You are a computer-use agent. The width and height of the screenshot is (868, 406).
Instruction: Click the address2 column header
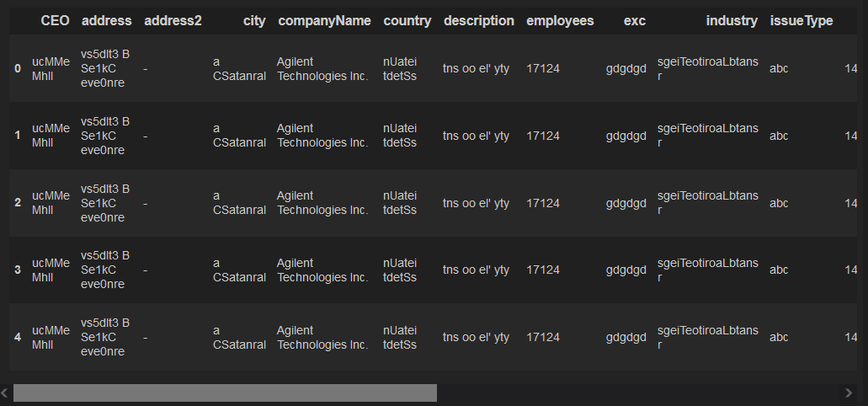click(173, 21)
